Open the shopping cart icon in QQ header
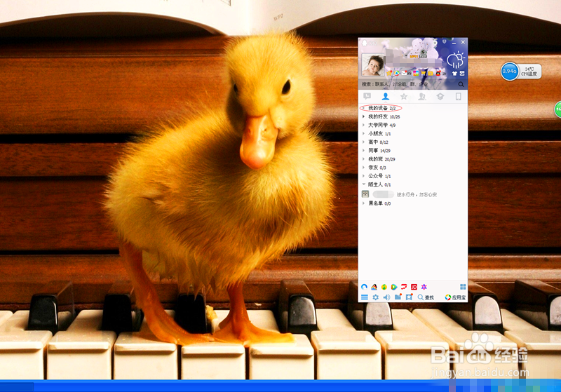 [424, 74]
